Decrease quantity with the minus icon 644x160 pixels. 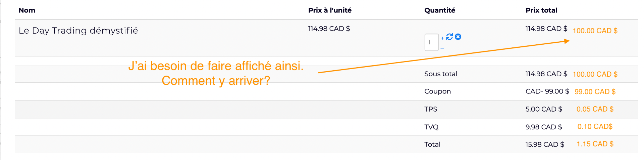pos(442,48)
